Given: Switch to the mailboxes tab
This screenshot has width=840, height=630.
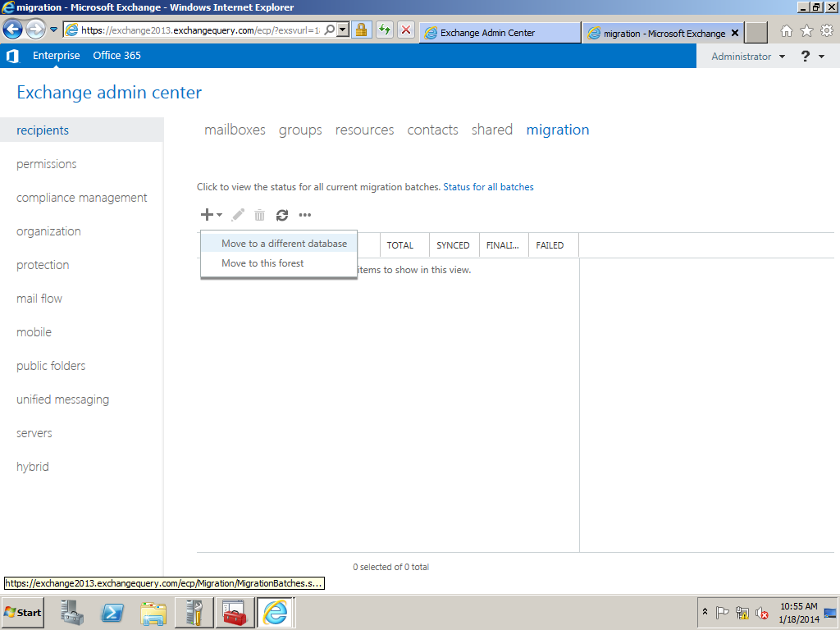Looking at the screenshot, I should click(235, 130).
